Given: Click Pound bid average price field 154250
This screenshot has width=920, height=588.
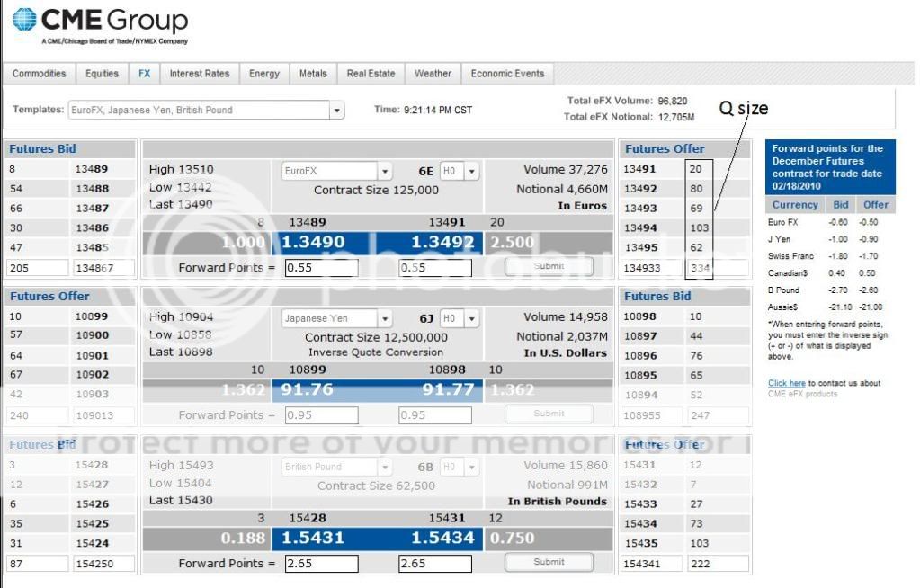Looking at the screenshot, I should [103, 564].
